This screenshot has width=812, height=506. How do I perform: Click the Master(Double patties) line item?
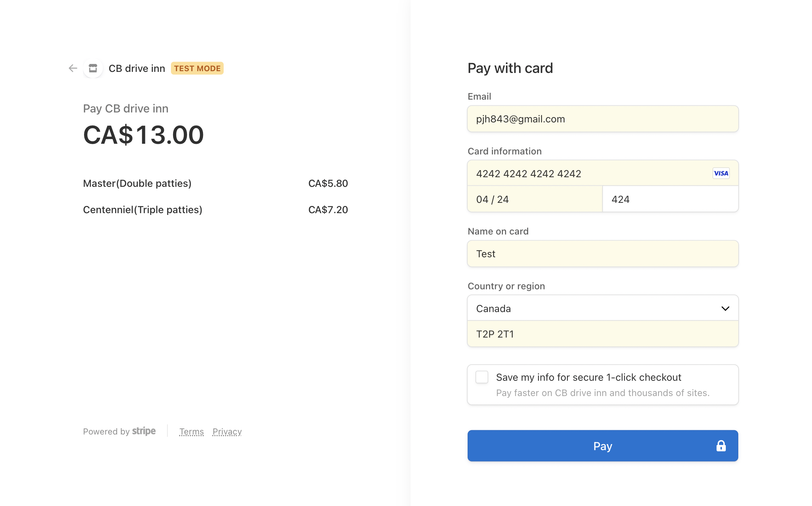click(x=137, y=183)
